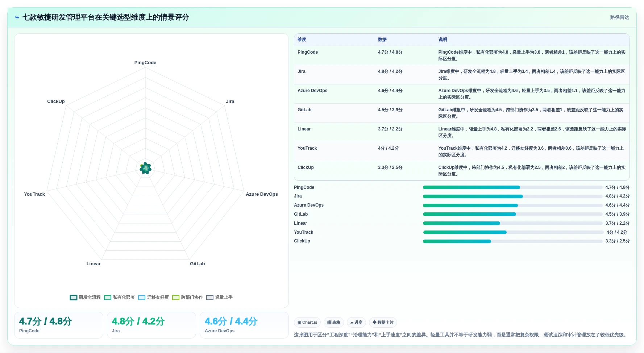644x353 pixels.
Task: Select the GitLab table row name
Action: pyautogui.click(x=304, y=110)
